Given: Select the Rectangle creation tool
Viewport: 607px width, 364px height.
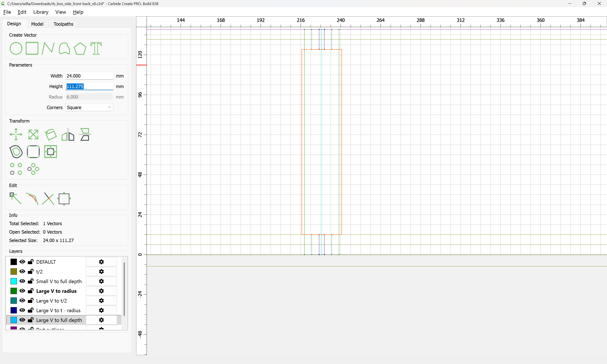Looking at the screenshot, I should tap(32, 48).
